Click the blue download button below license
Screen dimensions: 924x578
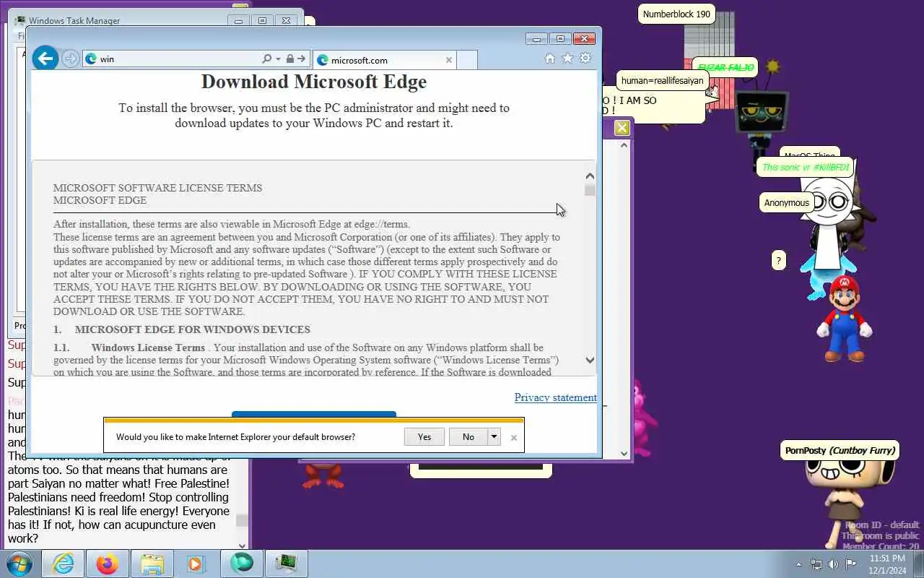tap(314, 415)
